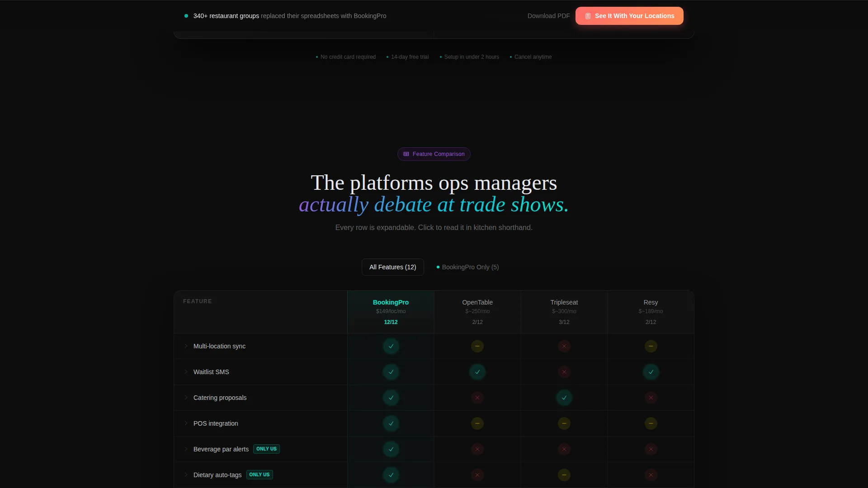The height and width of the screenshot is (488, 868).
Task: Select the All Features (12) tab
Action: [x=392, y=267]
